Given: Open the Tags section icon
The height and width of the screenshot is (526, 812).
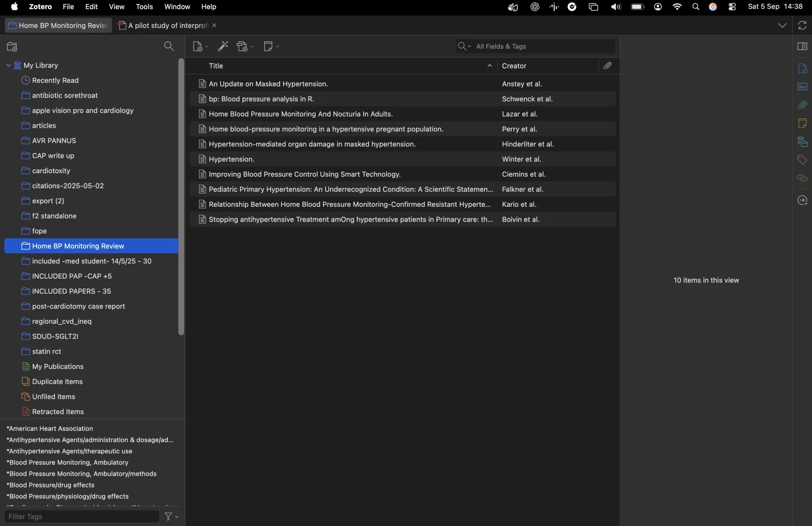Looking at the screenshot, I should tap(803, 160).
